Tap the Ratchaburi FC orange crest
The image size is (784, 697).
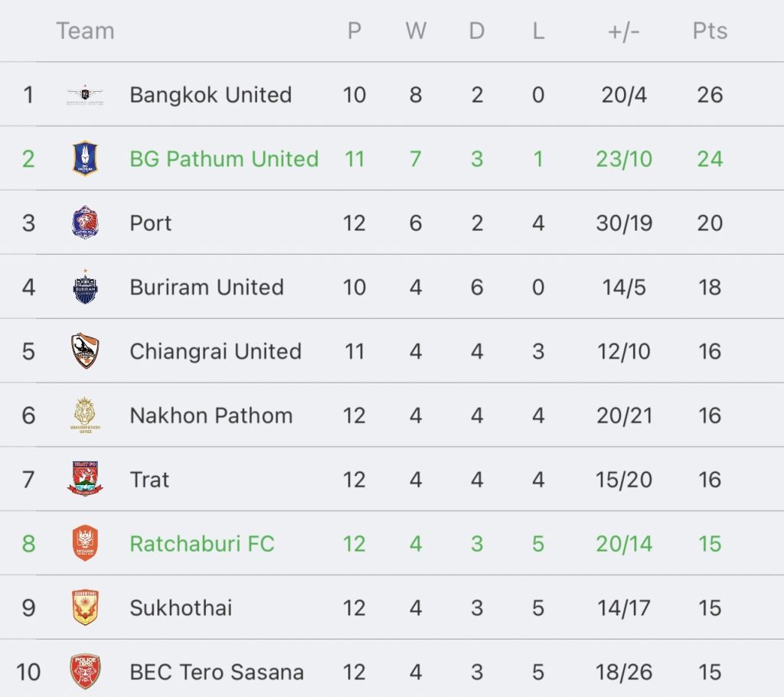[85, 543]
